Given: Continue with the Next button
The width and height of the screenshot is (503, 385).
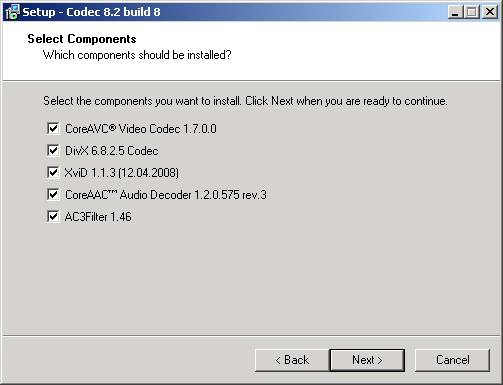Looking at the screenshot, I should tap(367, 360).
